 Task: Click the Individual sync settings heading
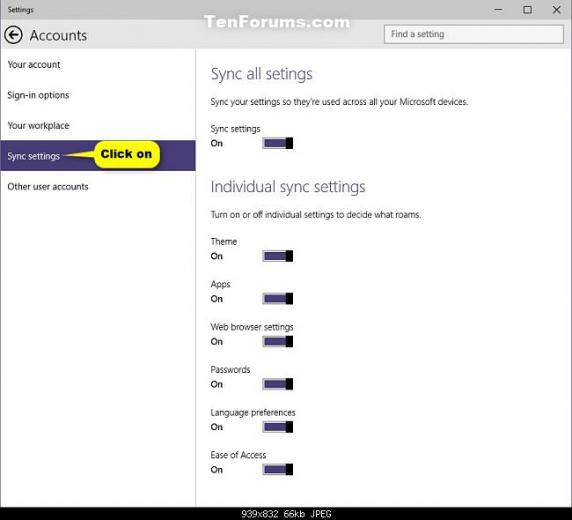point(288,187)
